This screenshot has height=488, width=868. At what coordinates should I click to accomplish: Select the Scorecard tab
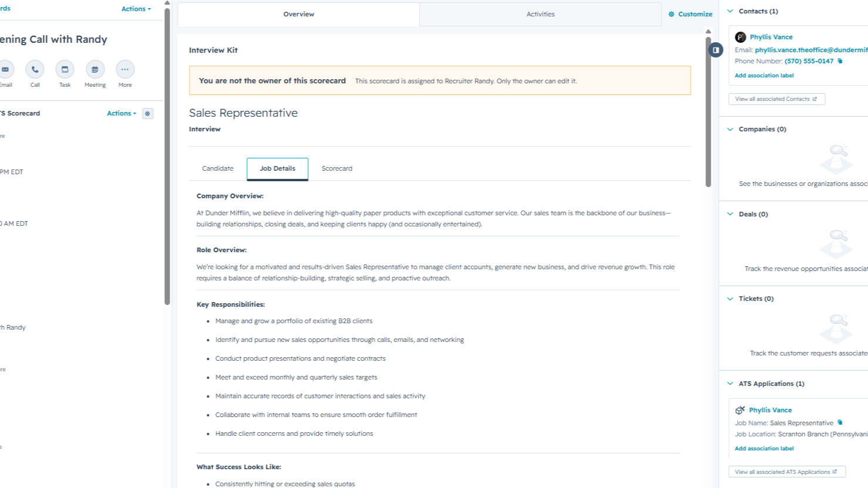(x=337, y=168)
